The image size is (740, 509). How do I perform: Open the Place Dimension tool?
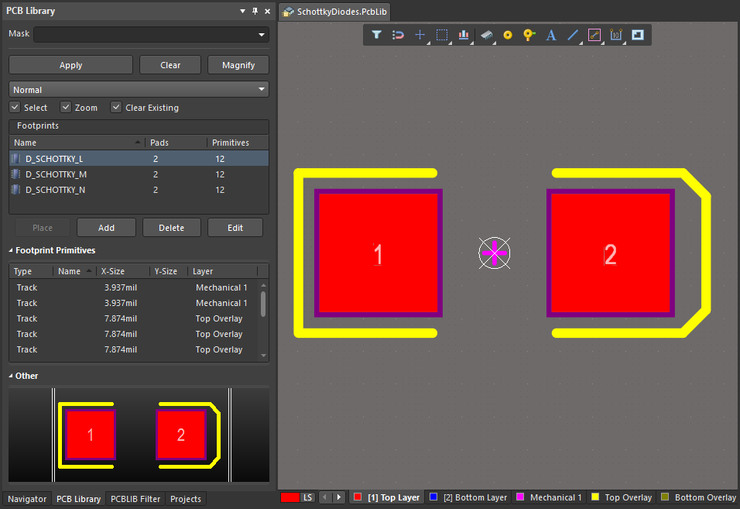(x=616, y=35)
